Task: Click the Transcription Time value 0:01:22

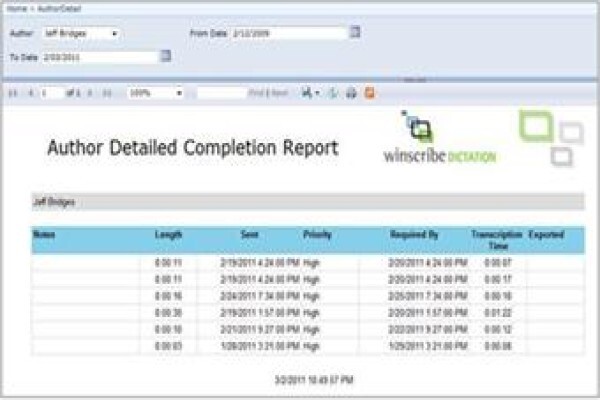Action: click(x=498, y=313)
